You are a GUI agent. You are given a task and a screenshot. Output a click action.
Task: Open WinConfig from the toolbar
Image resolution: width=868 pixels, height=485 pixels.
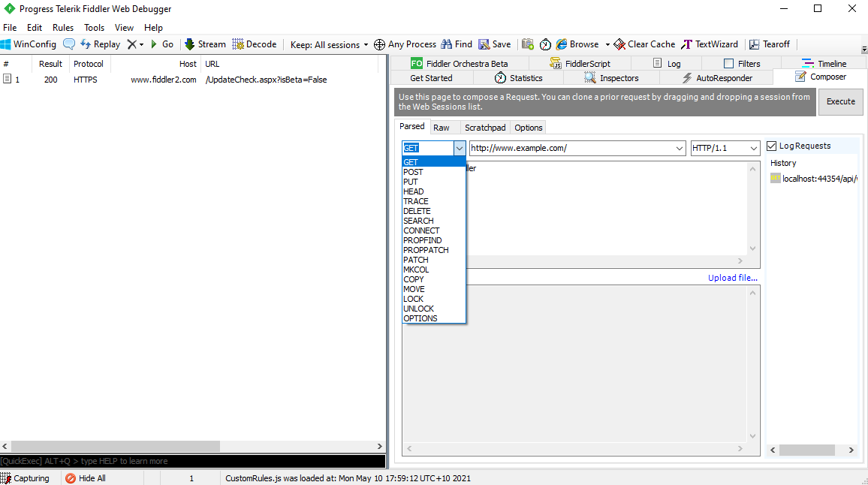pos(29,44)
